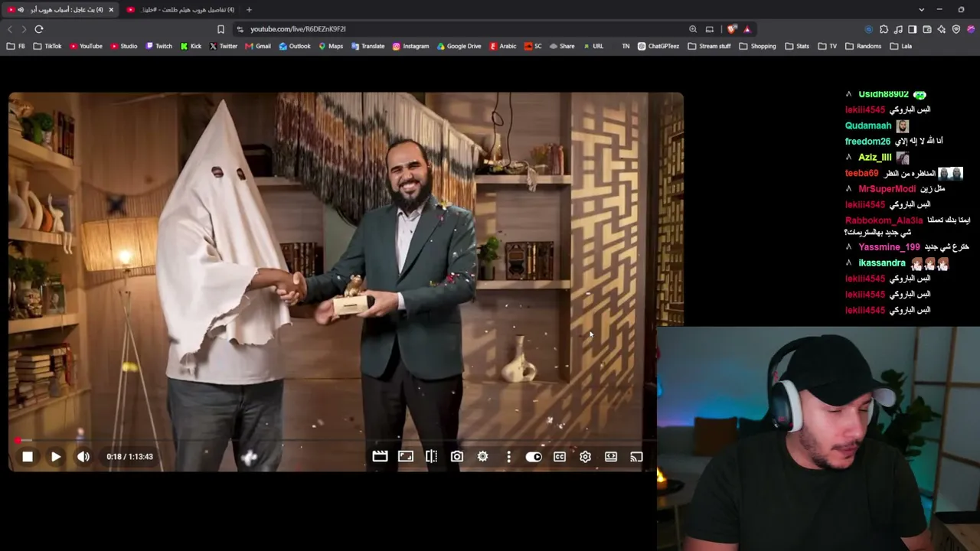
Task: Open the Outlook bookmark
Action: tap(295, 46)
